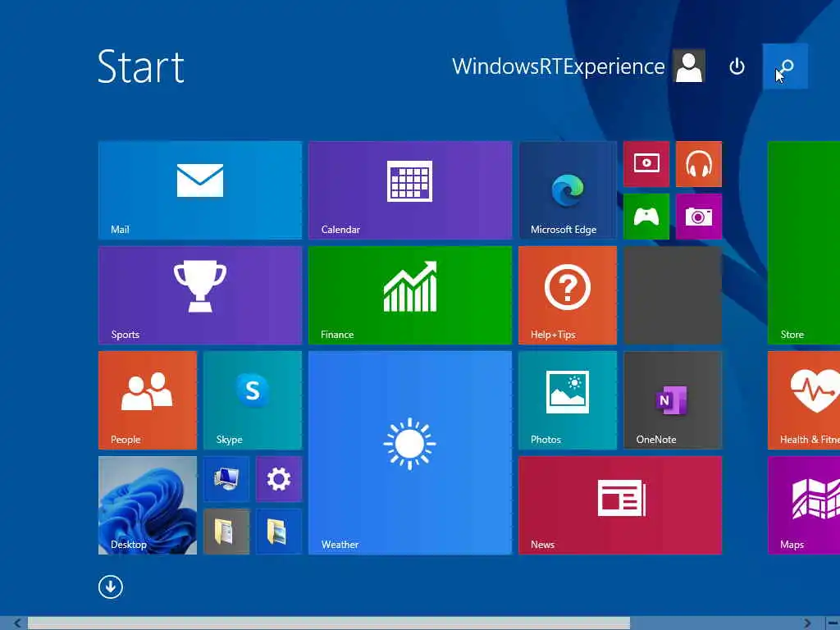The height and width of the screenshot is (630, 840).
Task: Open the Calendar tile
Action: coord(410,190)
